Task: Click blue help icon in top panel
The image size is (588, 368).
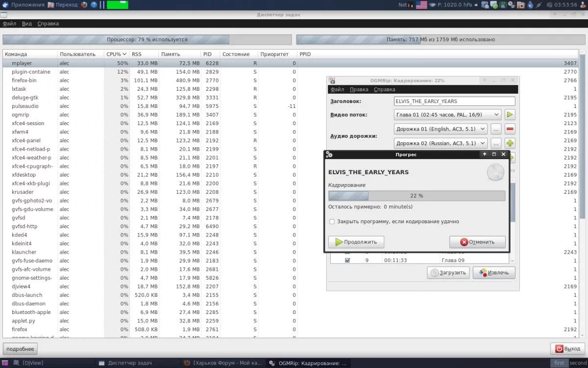Action: pos(94,4)
